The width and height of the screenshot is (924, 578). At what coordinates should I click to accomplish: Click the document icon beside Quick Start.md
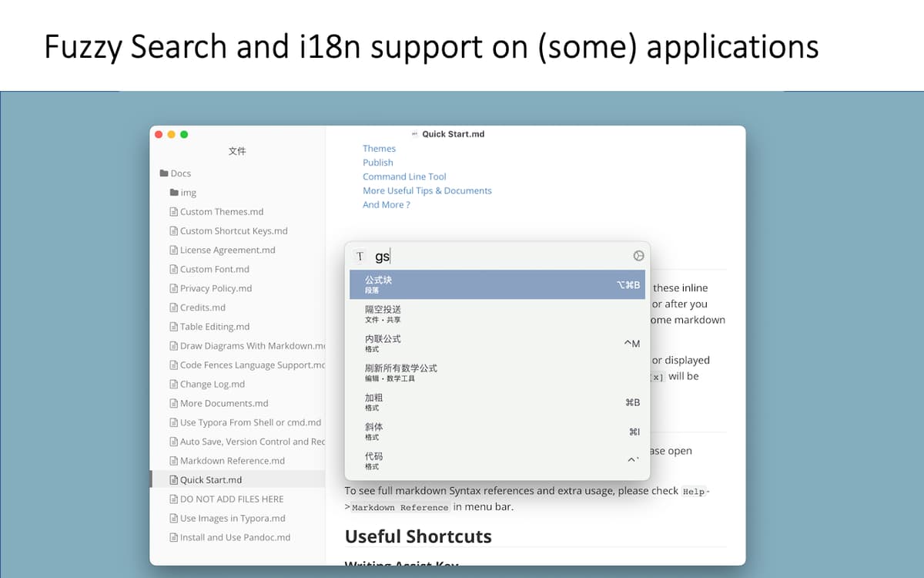[x=174, y=479]
